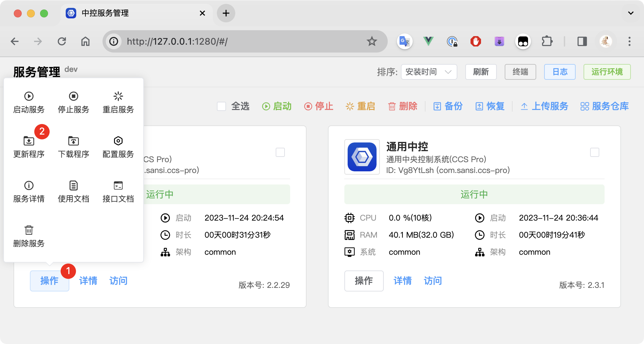
Task: Open 访问 link on version 2.3.1 card
Action: click(433, 281)
